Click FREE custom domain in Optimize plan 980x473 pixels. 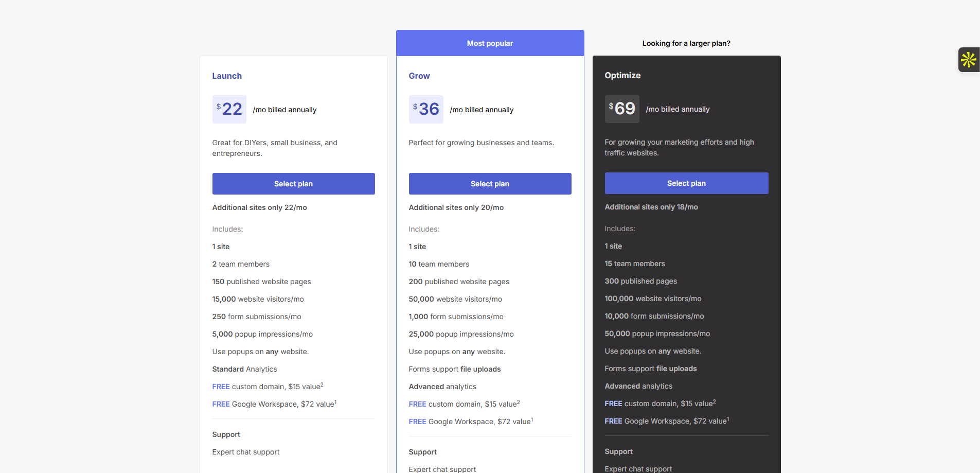(660, 404)
